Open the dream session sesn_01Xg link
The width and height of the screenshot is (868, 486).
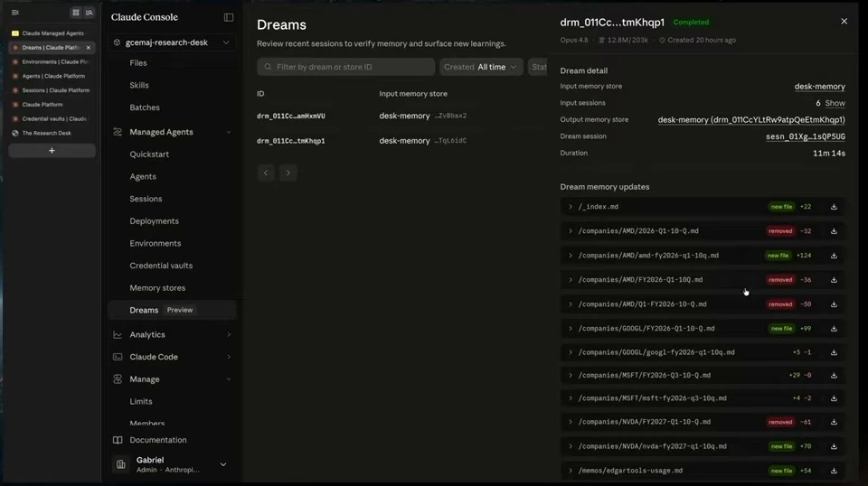806,136
